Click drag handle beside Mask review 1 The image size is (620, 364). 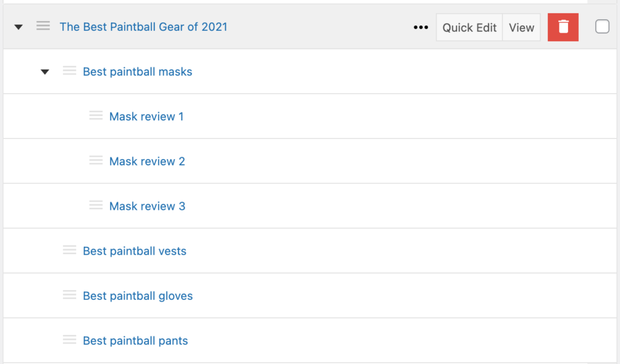point(96,116)
